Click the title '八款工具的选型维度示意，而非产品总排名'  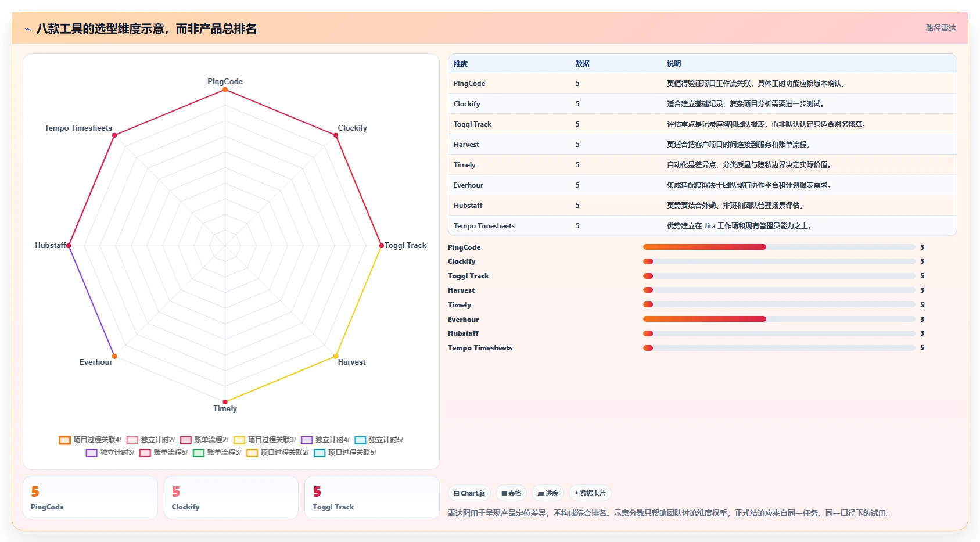pyautogui.click(x=146, y=28)
